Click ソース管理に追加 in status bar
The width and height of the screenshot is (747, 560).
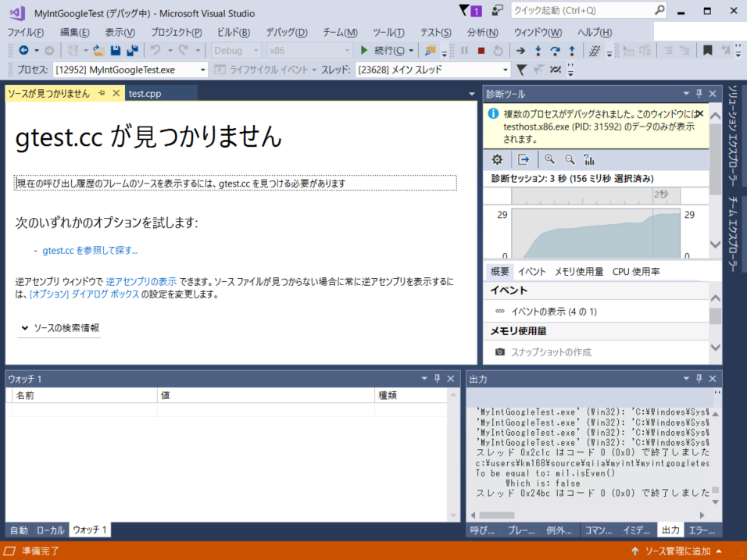click(677, 551)
